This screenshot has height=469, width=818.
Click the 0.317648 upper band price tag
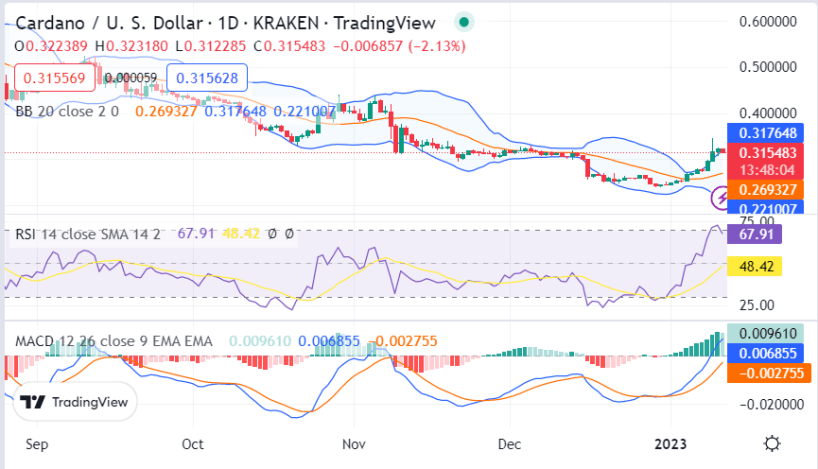(x=765, y=134)
